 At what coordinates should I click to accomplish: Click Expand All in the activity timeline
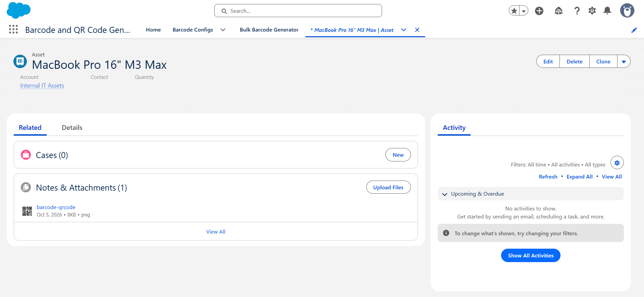click(580, 177)
